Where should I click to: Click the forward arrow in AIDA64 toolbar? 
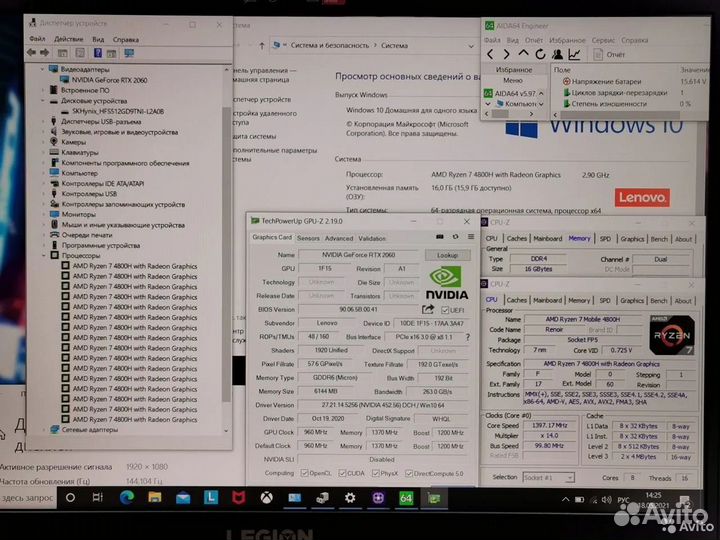506,55
